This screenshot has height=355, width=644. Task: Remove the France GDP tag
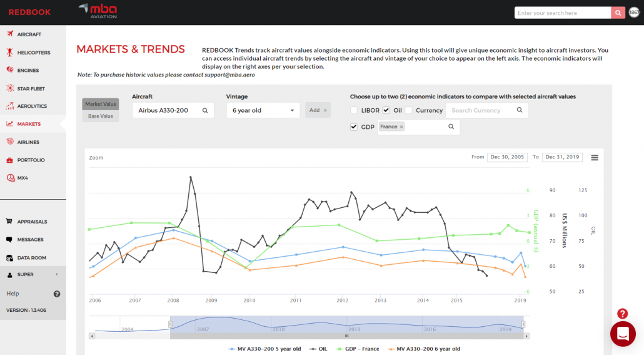(401, 126)
